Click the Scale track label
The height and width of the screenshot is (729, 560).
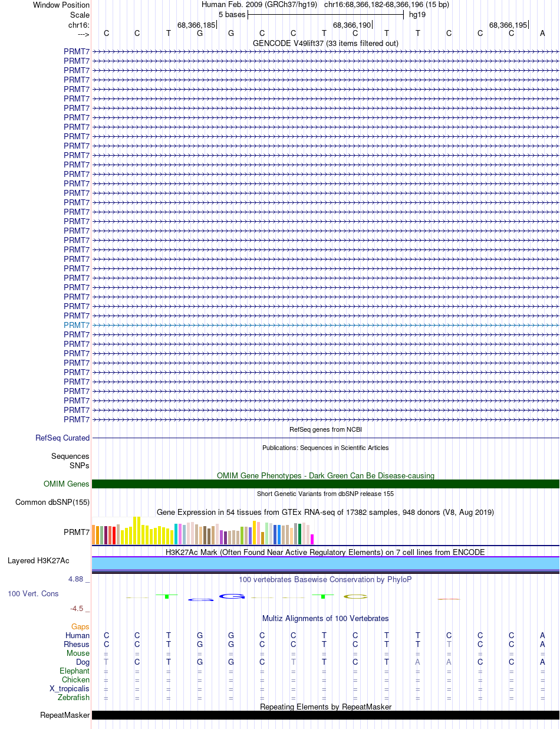[80, 15]
